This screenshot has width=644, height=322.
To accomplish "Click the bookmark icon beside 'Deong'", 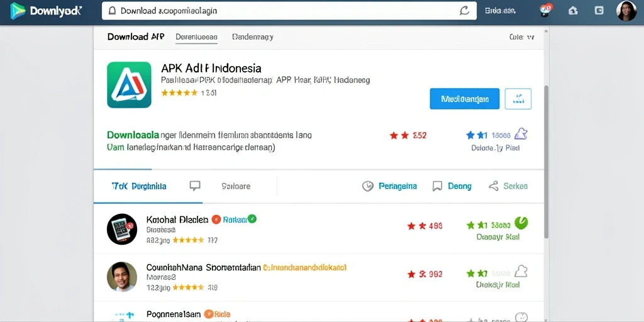I will point(438,186).
